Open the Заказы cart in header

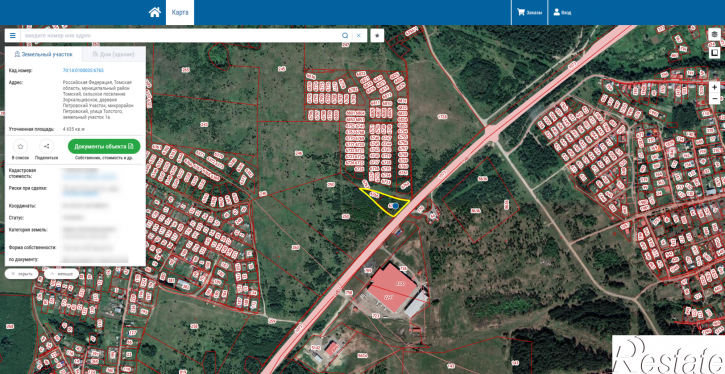[529, 12]
